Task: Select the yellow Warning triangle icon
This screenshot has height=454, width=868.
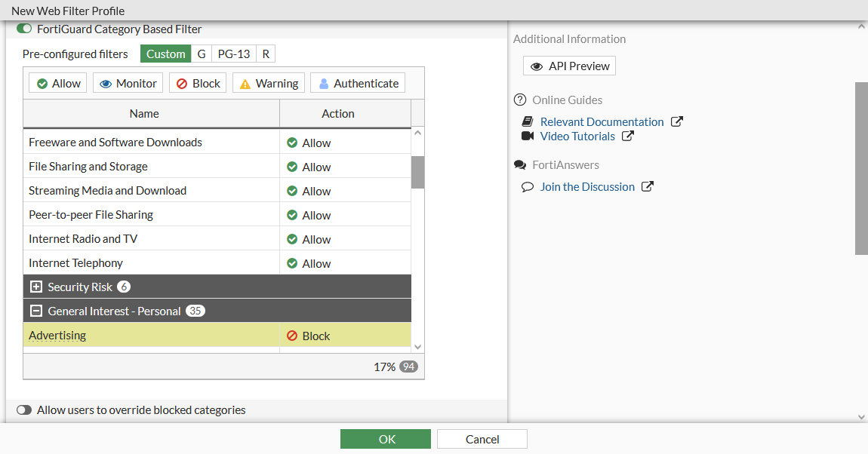Action: click(x=245, y=83)
